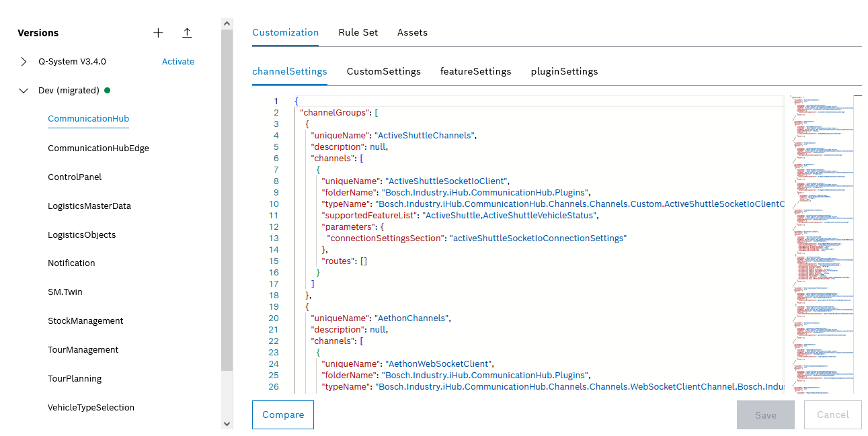Switch to featureSettings sub-tab

[475, 71]
